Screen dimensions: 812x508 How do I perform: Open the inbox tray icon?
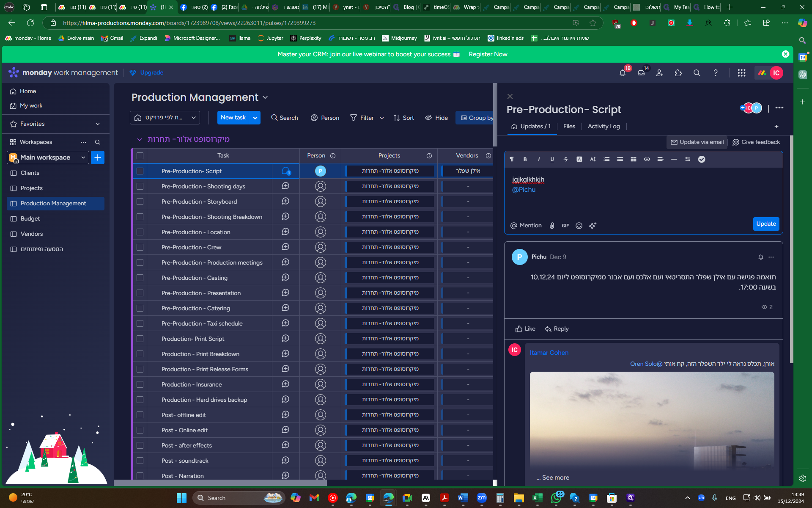click(x=641, y=73)
